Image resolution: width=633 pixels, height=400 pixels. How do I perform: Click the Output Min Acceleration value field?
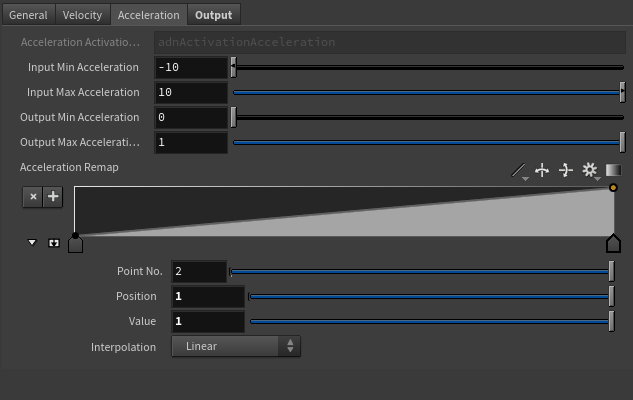pos(191,117)
